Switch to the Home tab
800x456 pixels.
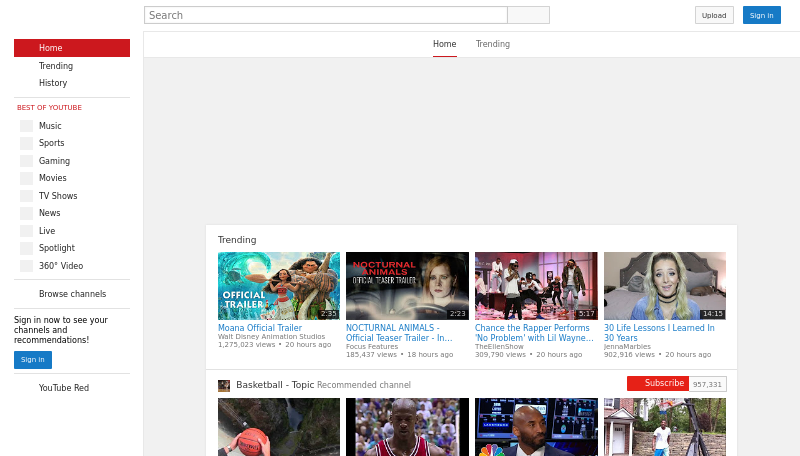click(x=444, y=44)
